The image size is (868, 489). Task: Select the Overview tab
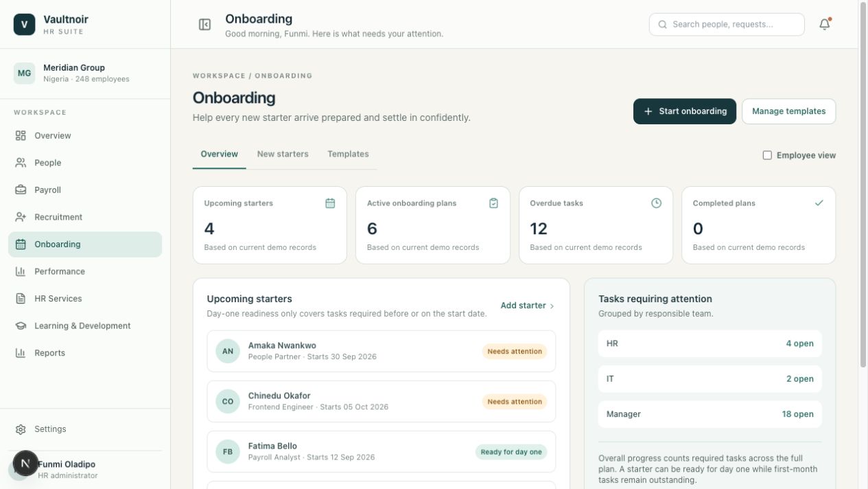pyautogui.click(x=220, y=155)
